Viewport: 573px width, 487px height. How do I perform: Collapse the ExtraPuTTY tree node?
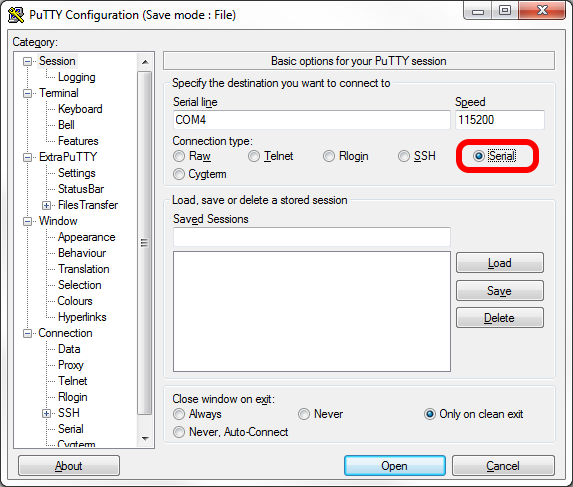(x=27, y=157)
